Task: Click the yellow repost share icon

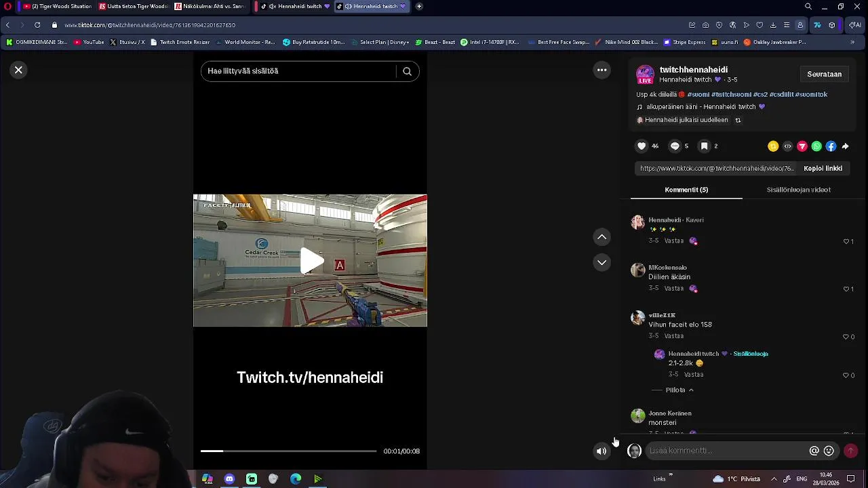Action: (x=773, y=146)
